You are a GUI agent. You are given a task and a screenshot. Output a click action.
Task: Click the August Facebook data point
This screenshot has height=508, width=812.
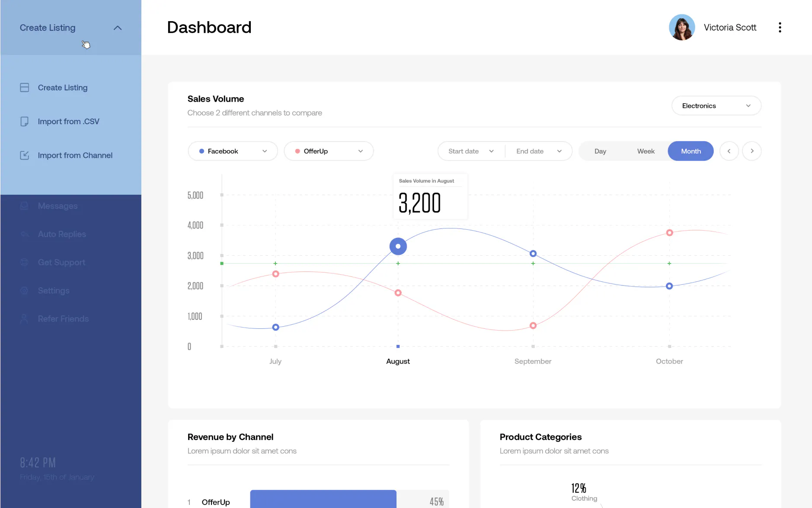[x=398, y=246]
